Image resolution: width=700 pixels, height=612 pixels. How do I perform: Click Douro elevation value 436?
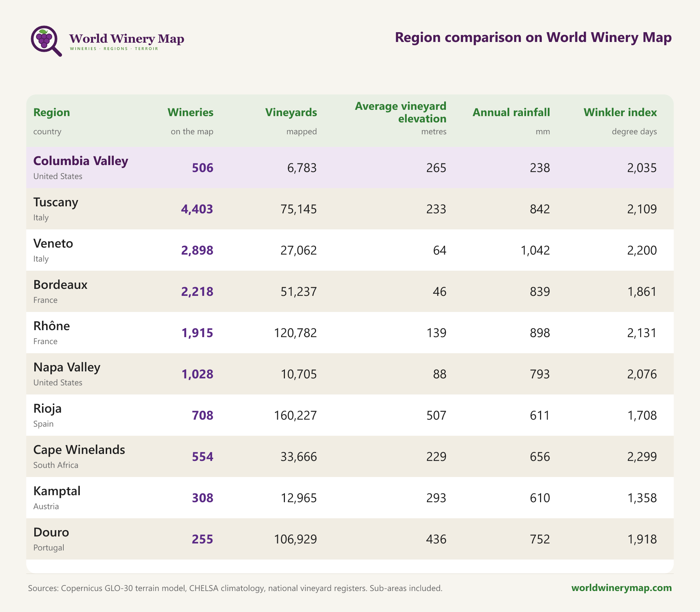[436, 539]
